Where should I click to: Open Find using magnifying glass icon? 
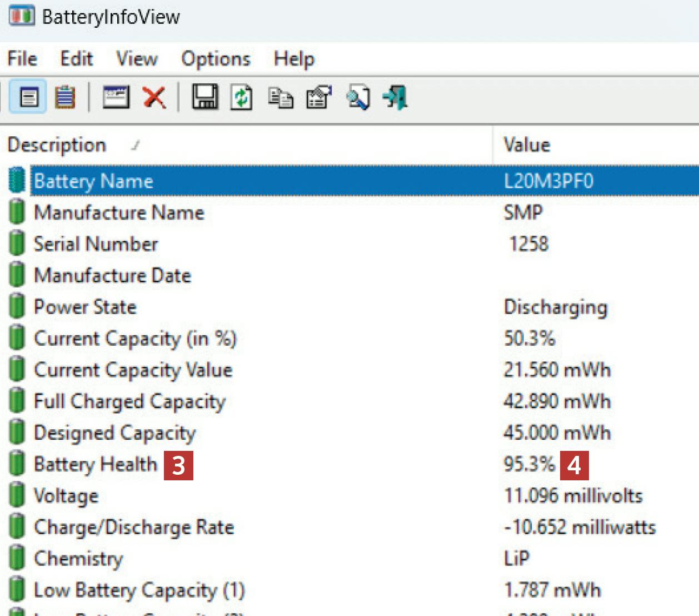[358, 98]
